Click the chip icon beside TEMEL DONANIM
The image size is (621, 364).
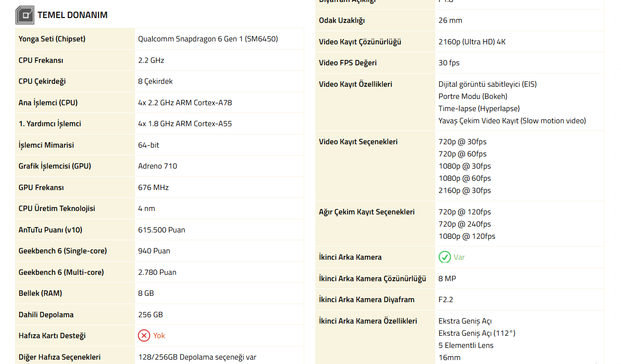pyautogui.click(x=24, y=15)
